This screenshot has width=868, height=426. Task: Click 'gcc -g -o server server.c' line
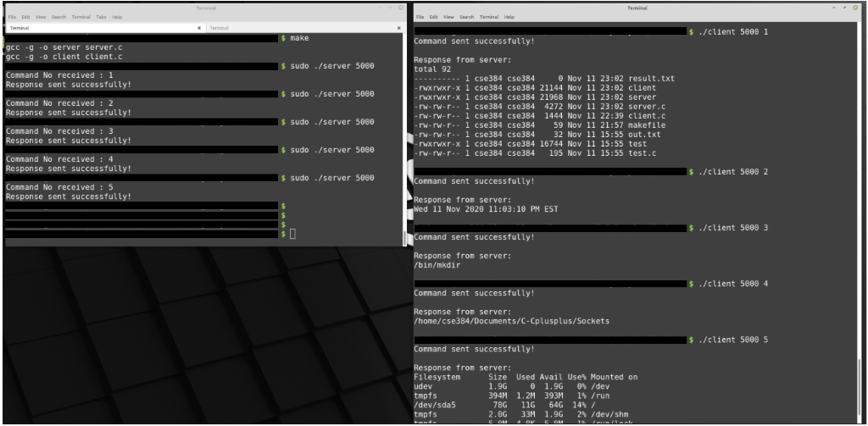(64, 47)
